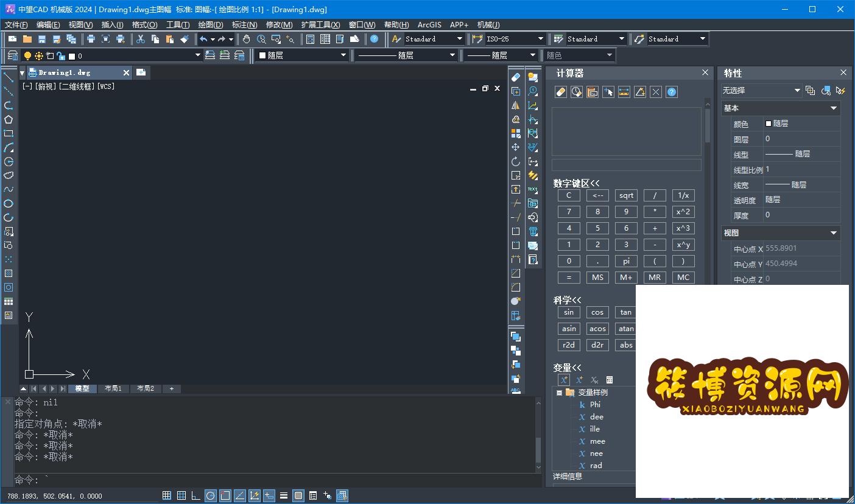
Task: Click the calculator equals button
Action: tap(569, 277)
